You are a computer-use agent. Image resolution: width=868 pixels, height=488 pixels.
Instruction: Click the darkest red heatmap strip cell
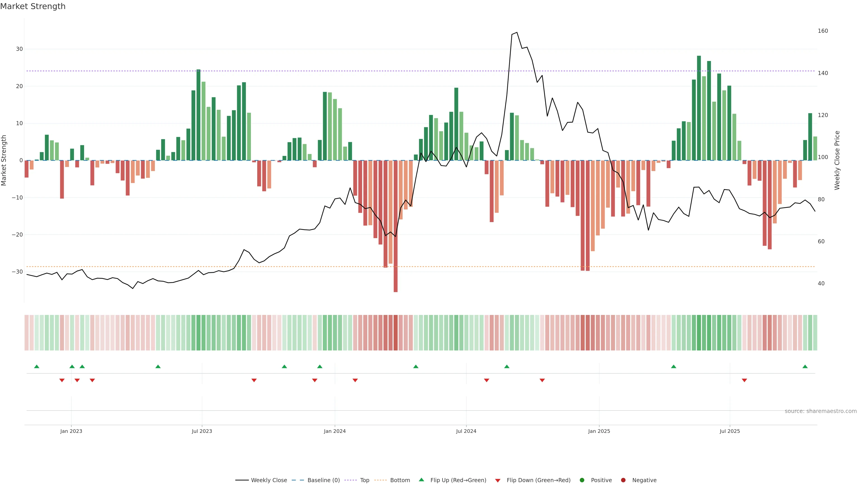pyautogui.click(x=396, y=332)
